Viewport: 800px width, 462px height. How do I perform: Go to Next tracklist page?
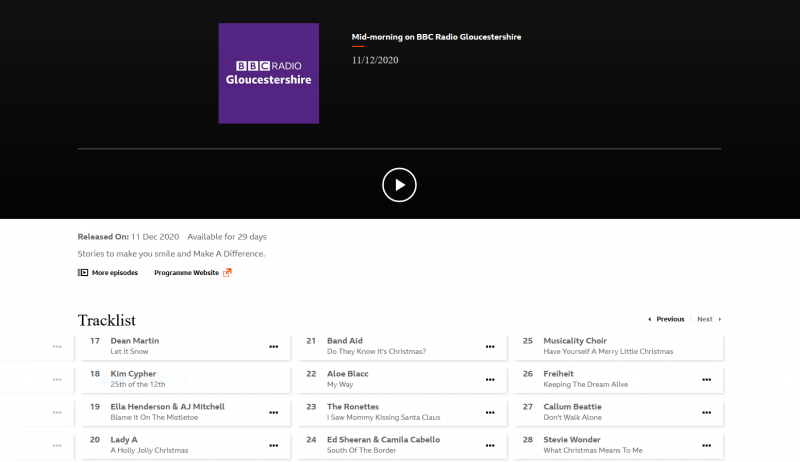(706, 319)
